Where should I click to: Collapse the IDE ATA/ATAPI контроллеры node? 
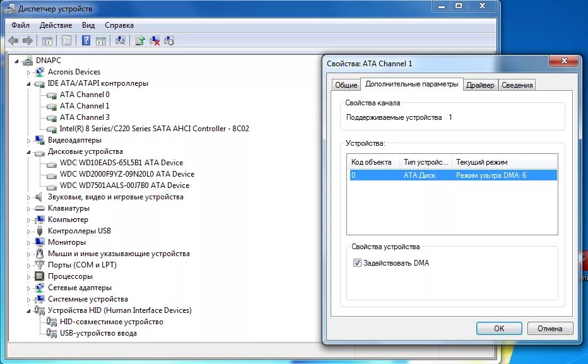tap(28, 84)
